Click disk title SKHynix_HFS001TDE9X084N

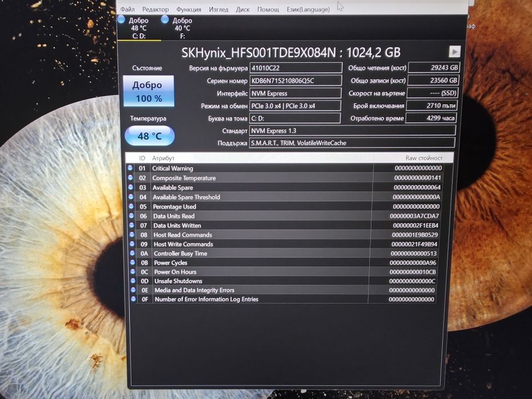point(258,52)
